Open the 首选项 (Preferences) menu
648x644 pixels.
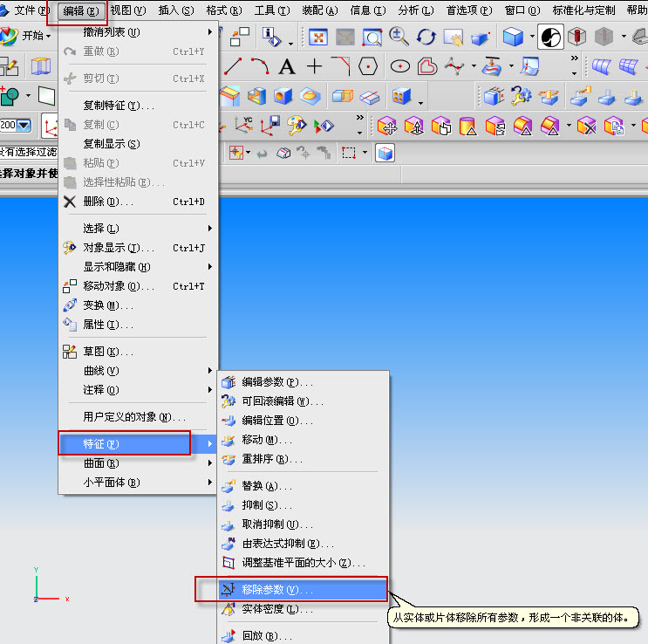469,10
